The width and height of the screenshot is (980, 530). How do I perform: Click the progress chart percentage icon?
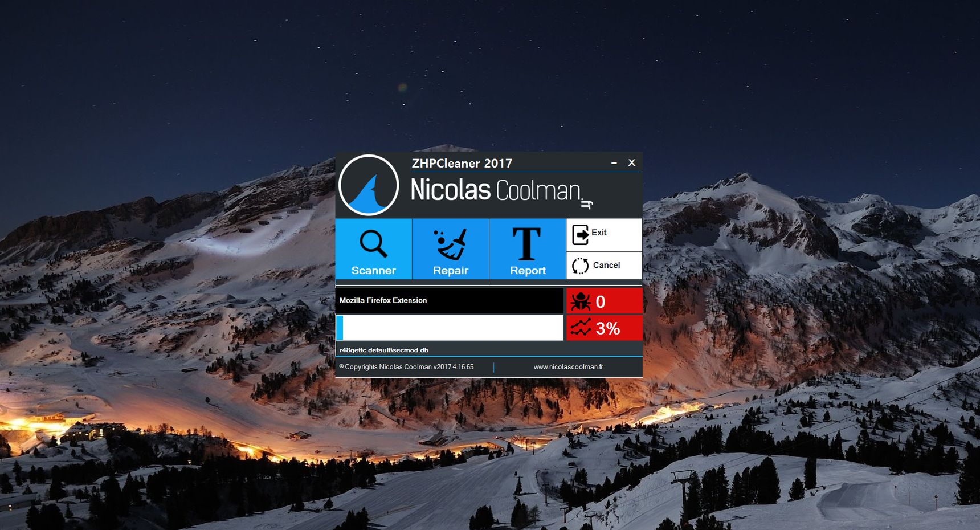581,328
